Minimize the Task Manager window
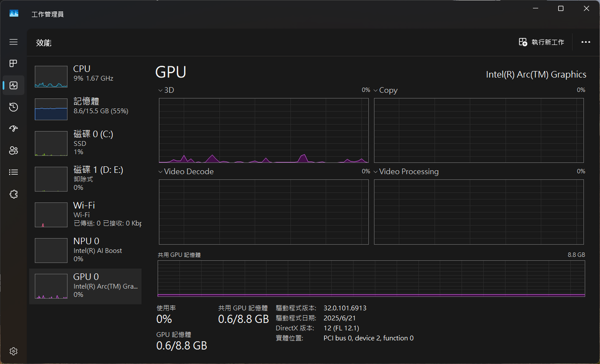This screenshot has width=600, height=364. [x=535, y=8]
